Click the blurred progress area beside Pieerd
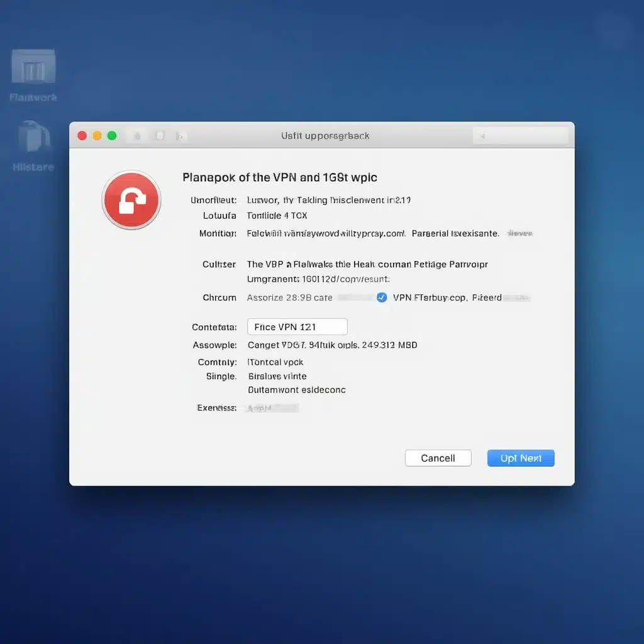The width and height of the screenshot is (644, 644). (x=516, y=297)
